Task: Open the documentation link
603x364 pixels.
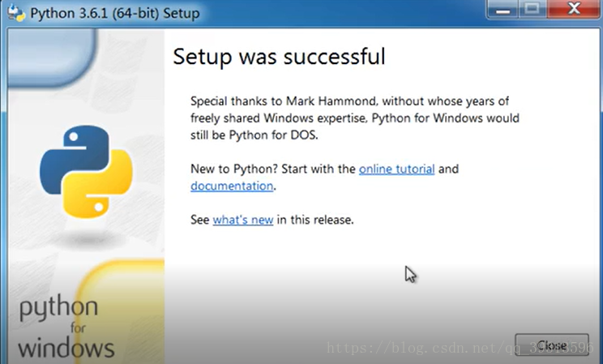Action: tap(232, 186)
